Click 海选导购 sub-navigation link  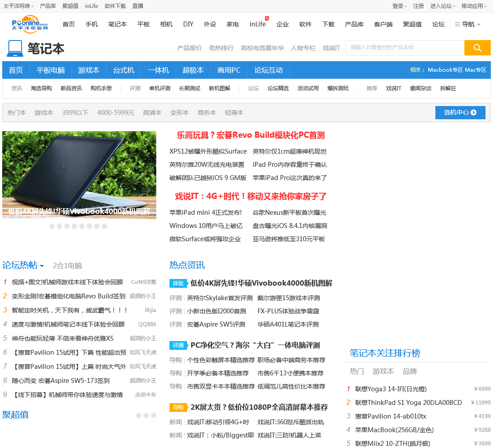tap(41, 88)
